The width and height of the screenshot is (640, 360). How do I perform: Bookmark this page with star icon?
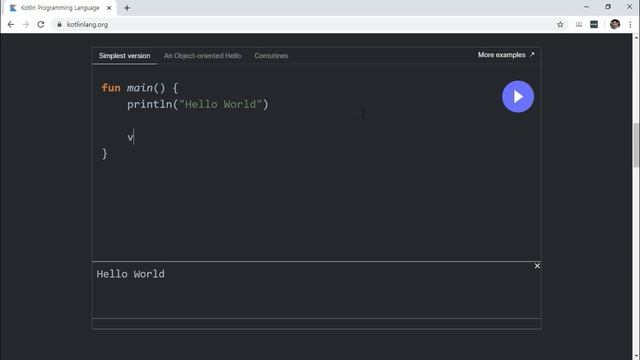[x=560, y=24]
